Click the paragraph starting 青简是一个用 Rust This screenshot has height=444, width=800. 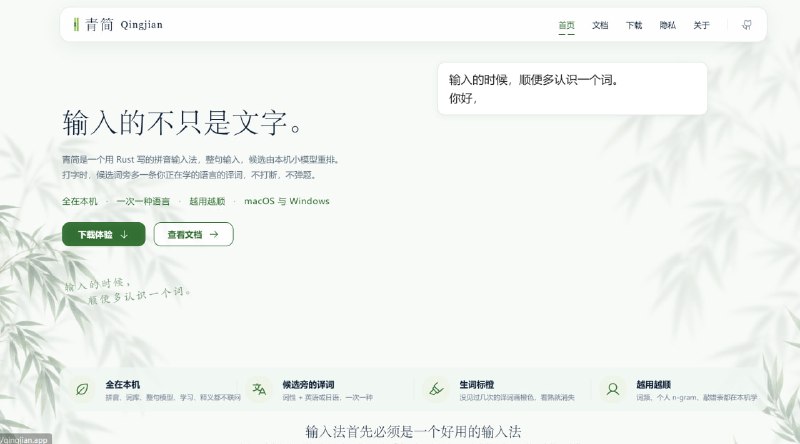click(x=201, y=167)
